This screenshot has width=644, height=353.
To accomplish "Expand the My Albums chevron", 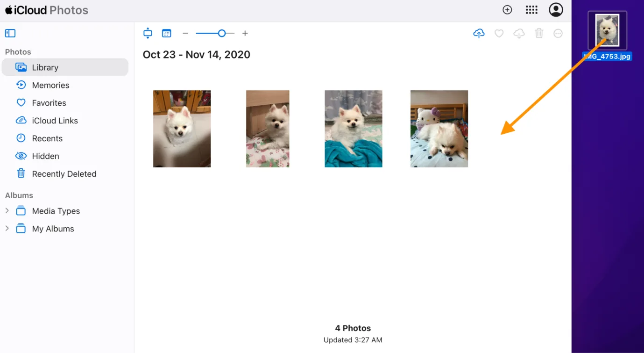I will coord(7,229).
